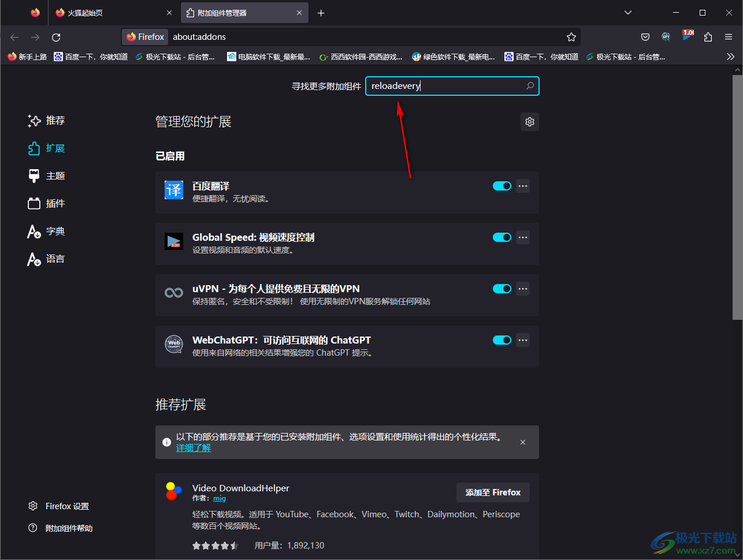This screenshot has width=743, height=560.
Task: List all tabs dropdown arrow
Action: point(628,13)
